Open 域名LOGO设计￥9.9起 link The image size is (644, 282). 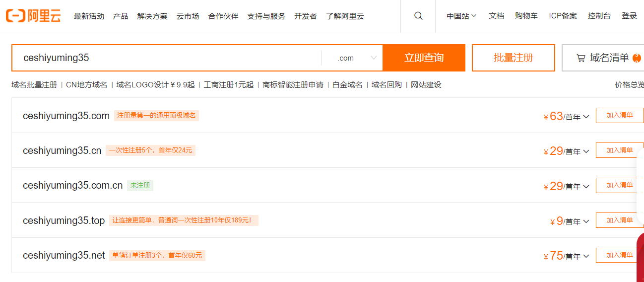tap(156, 85)
